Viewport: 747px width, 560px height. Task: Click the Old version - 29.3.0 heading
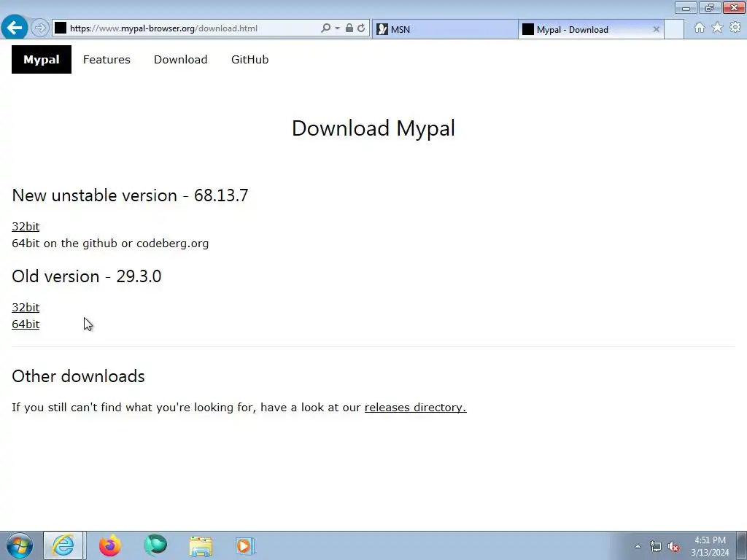click(87, 276)
